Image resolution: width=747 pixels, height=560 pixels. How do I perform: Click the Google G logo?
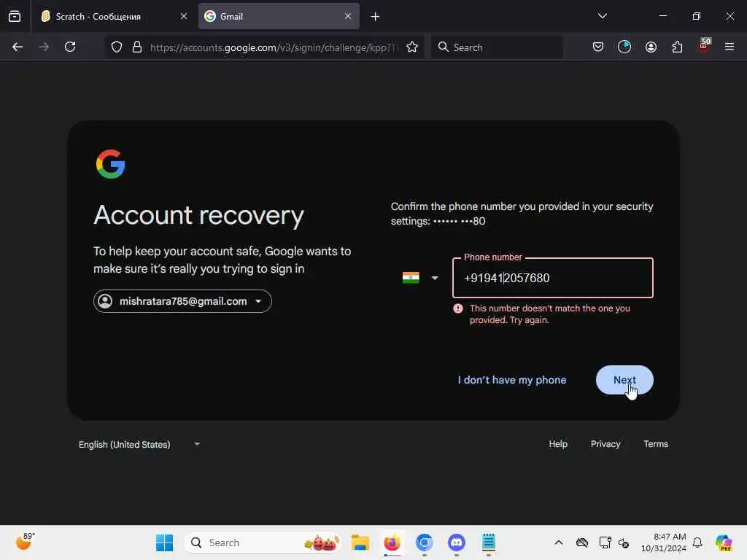tap(111, 164)
